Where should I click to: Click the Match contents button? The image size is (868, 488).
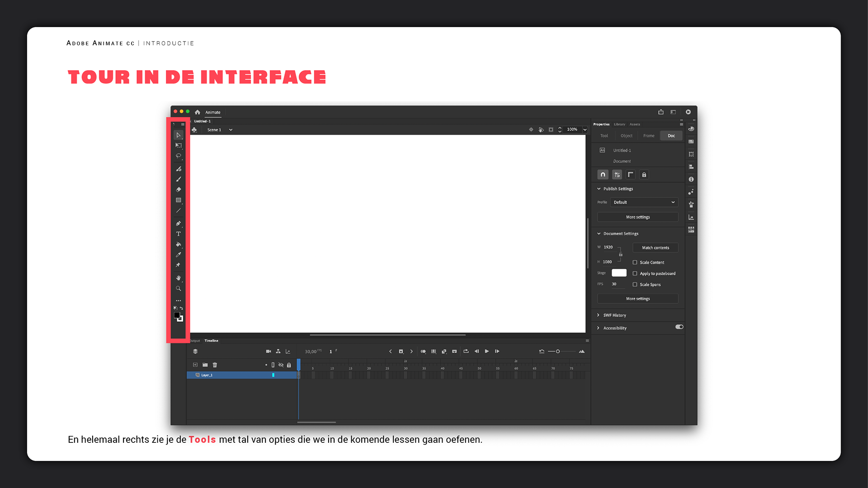coord(655,248)
